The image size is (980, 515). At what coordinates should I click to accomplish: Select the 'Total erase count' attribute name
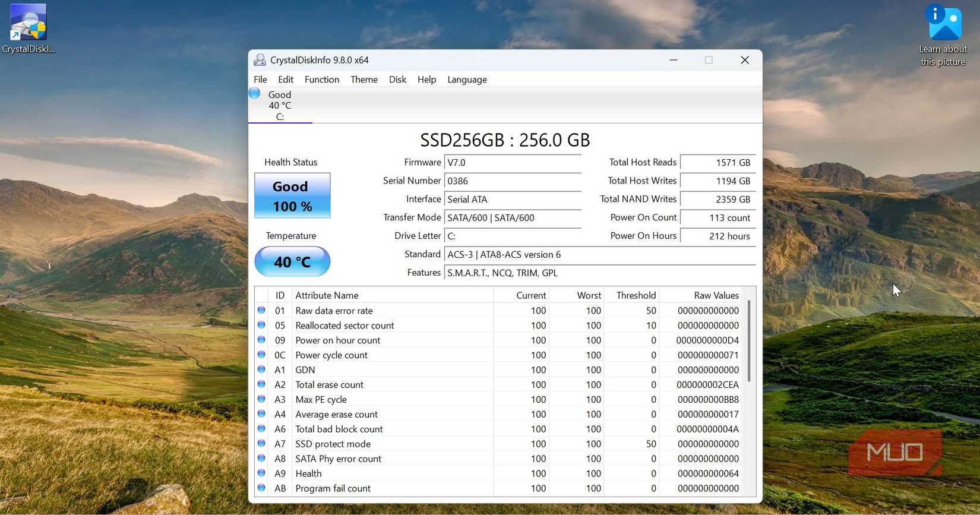[x=329, y=385]
